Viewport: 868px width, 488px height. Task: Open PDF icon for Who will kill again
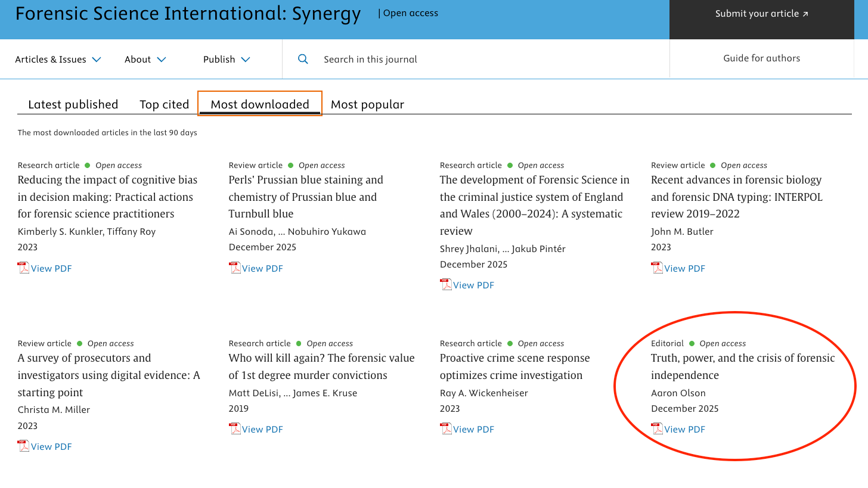coord(235,428)
